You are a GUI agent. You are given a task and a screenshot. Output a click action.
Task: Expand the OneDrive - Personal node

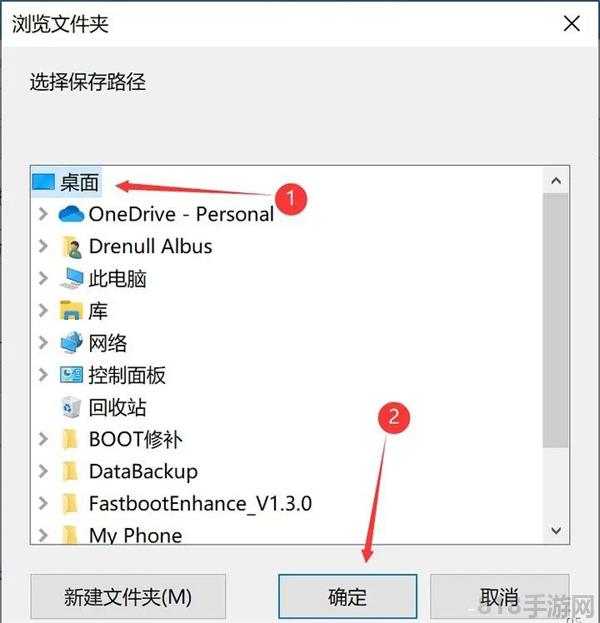(42, 214)
